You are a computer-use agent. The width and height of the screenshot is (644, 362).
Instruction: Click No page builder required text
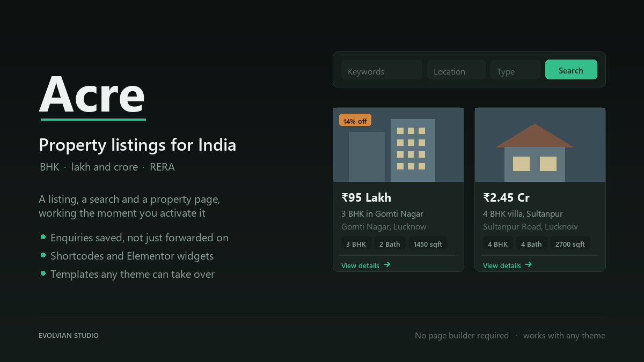[x=462, y=335]
